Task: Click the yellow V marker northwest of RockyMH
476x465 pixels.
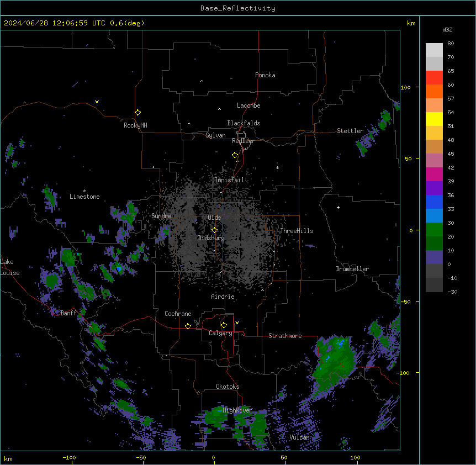Action: (x=97, y=102)
